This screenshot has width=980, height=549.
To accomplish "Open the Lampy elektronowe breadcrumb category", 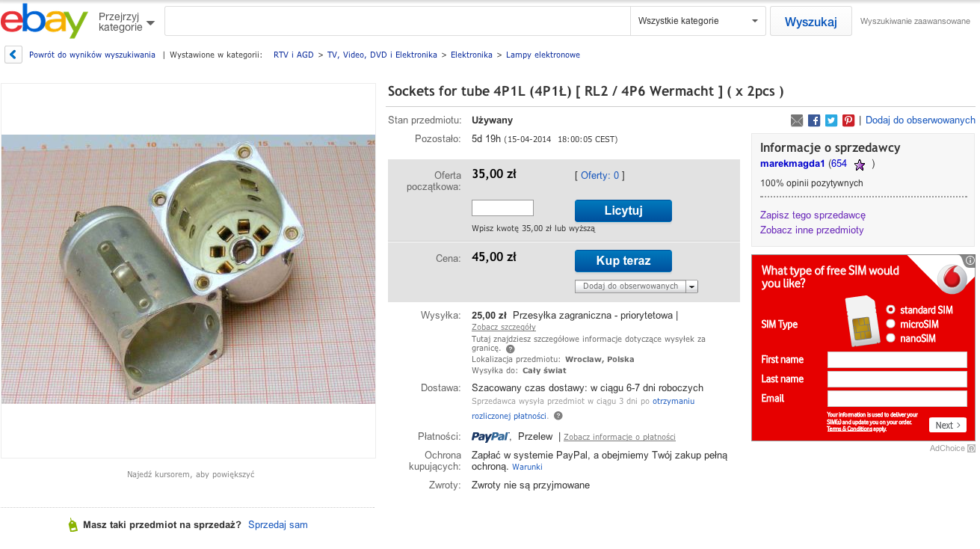I will (543, 55).
